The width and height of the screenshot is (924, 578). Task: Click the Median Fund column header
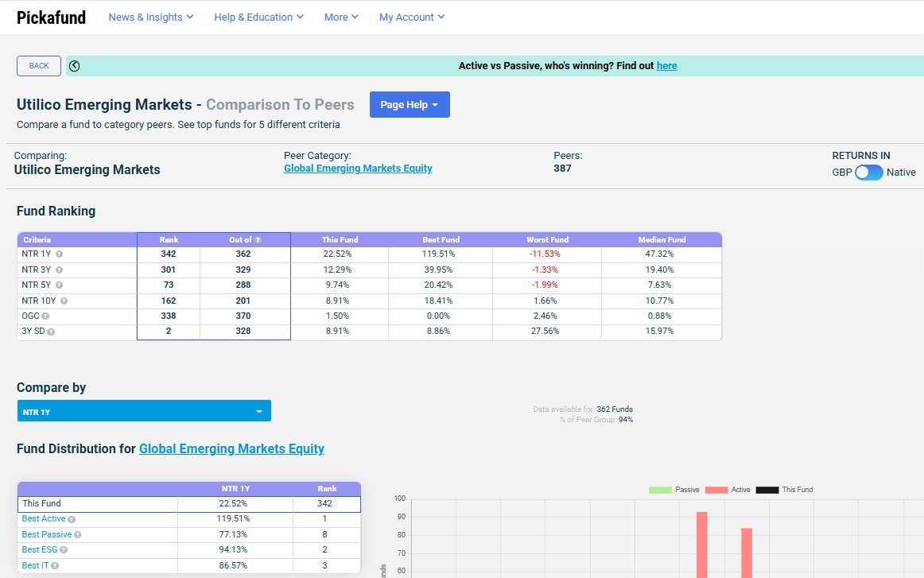pos(662,240)
